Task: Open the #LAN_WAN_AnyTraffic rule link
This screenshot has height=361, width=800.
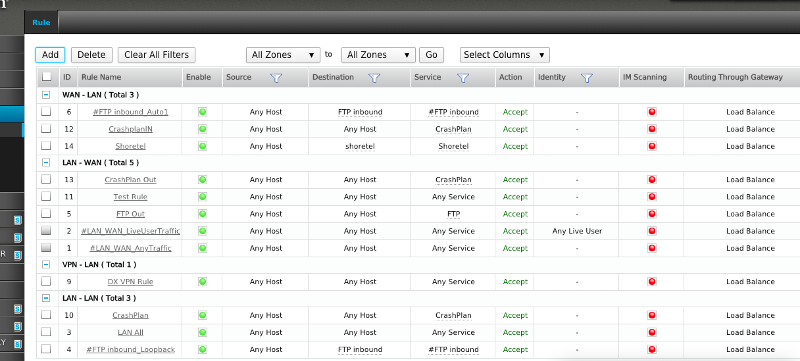Action: (131, 248)
